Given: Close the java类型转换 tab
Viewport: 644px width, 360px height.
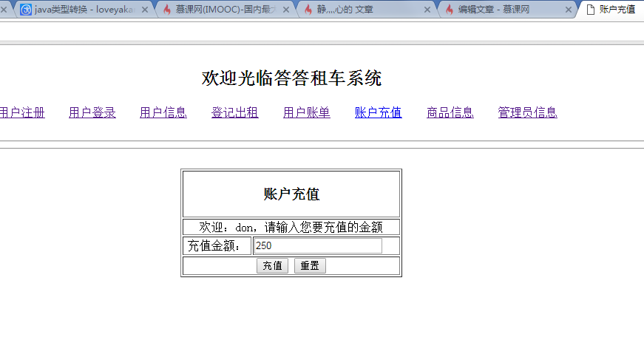Looking at the screenshot, I should point(145,10).
